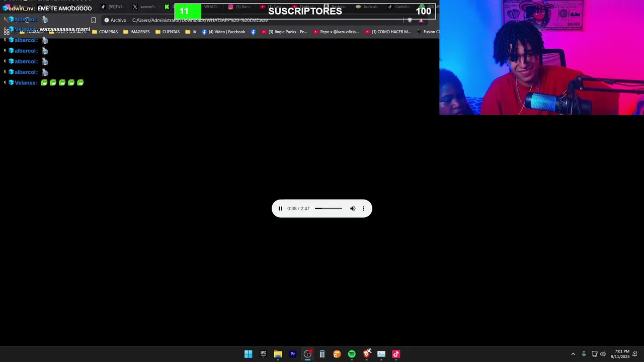This screenshot has width=644, height=362.
Task: Open the IMAGENES bookmarks folder
Action: point(136,32)
